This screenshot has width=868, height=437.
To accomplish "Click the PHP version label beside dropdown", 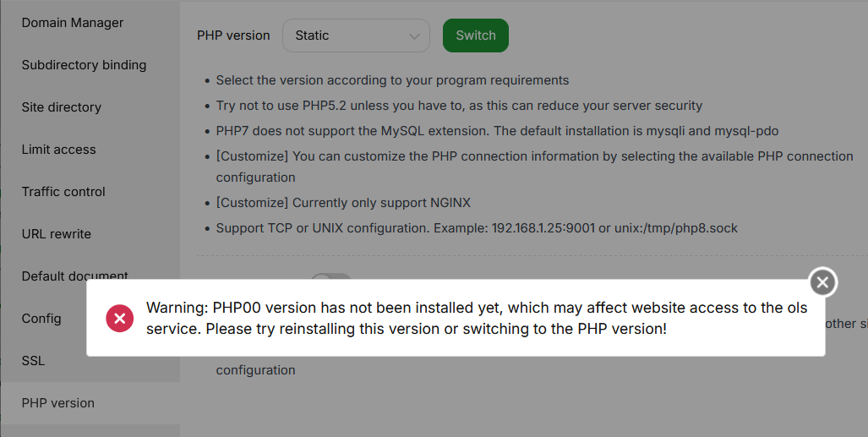I will [x=233, y=36].
